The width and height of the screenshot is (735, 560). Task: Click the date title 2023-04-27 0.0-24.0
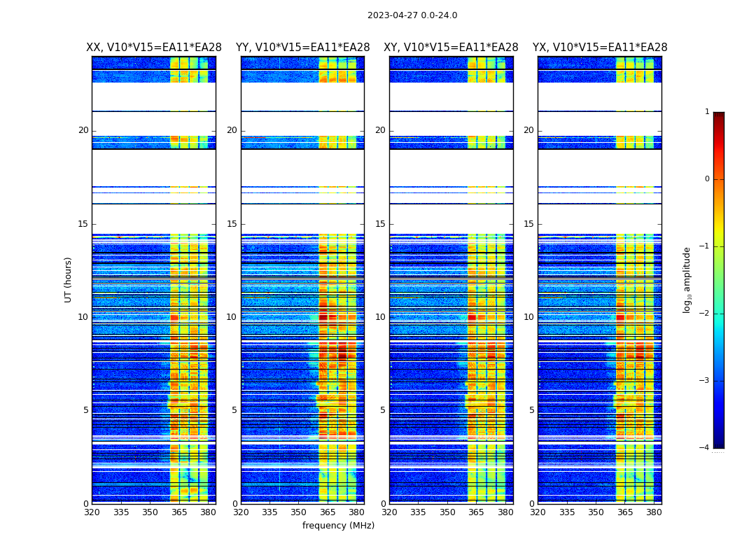[x=412, y=15]
